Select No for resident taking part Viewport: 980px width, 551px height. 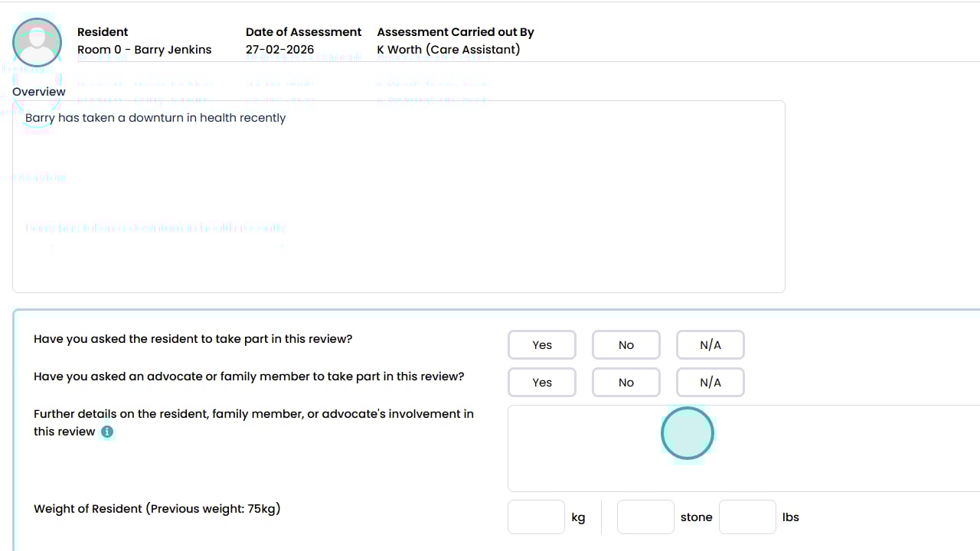click(x=626, y=345)
